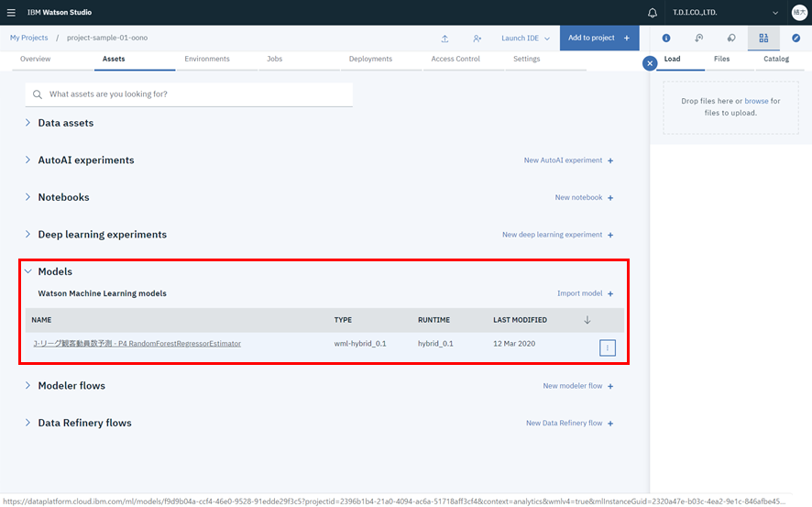Click the compass icon in the right toolbar
This screenshot has width=812, height=507.
pyautogui.click(x=796, y=39)
